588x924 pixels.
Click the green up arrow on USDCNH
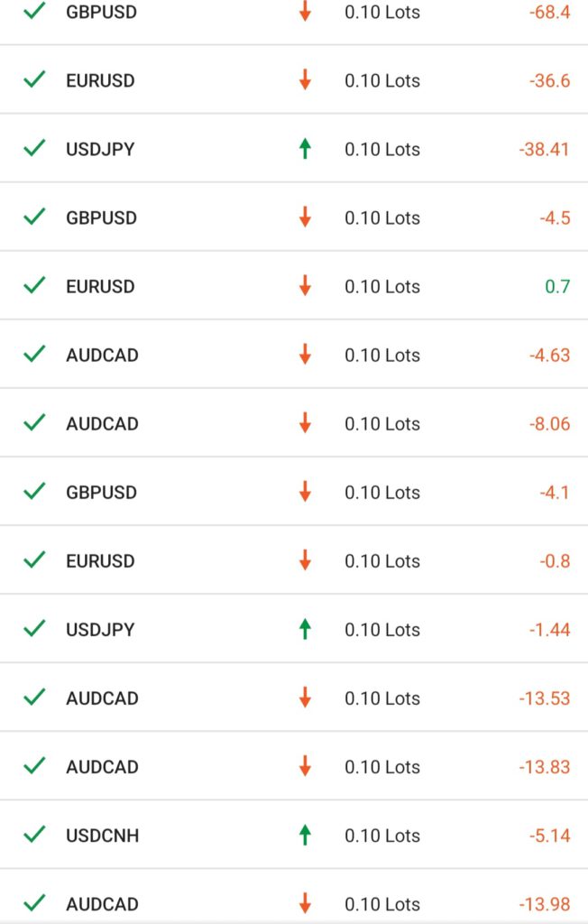(x=305, y=835)
